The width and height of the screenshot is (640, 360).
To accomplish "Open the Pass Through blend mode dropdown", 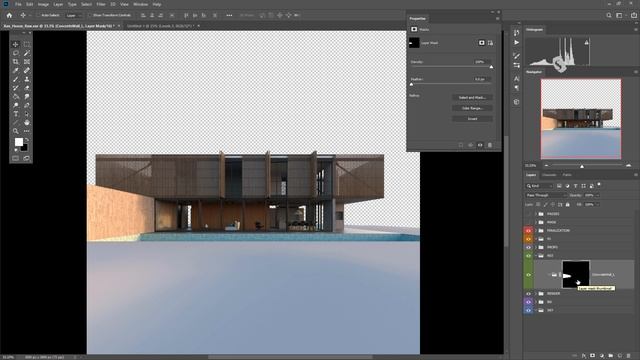I will 546,196.
